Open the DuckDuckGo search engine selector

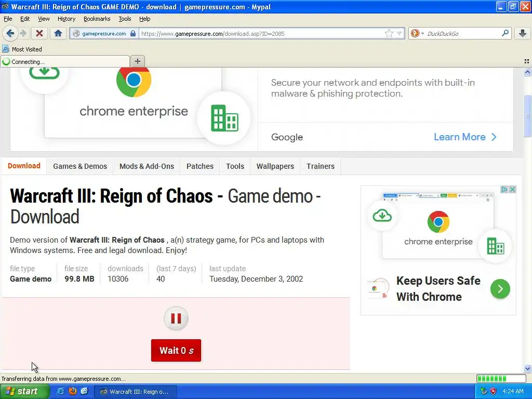417,33
